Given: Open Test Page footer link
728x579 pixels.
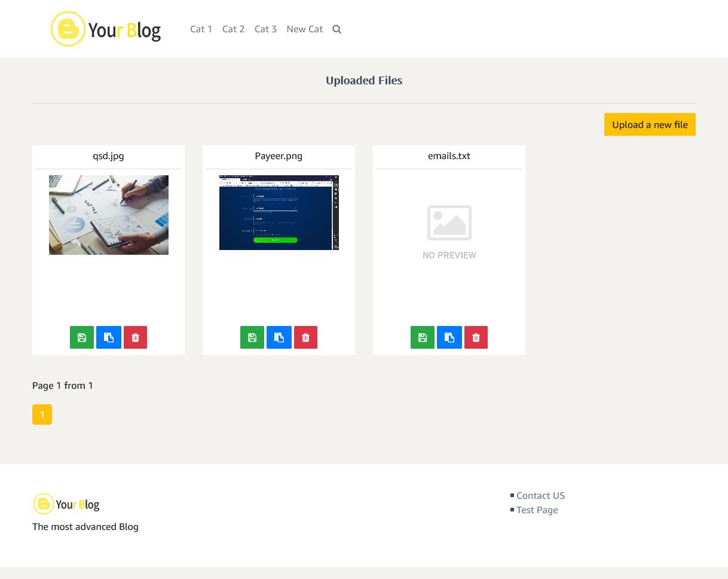Looking at the screenshot, I should point(537,510).
